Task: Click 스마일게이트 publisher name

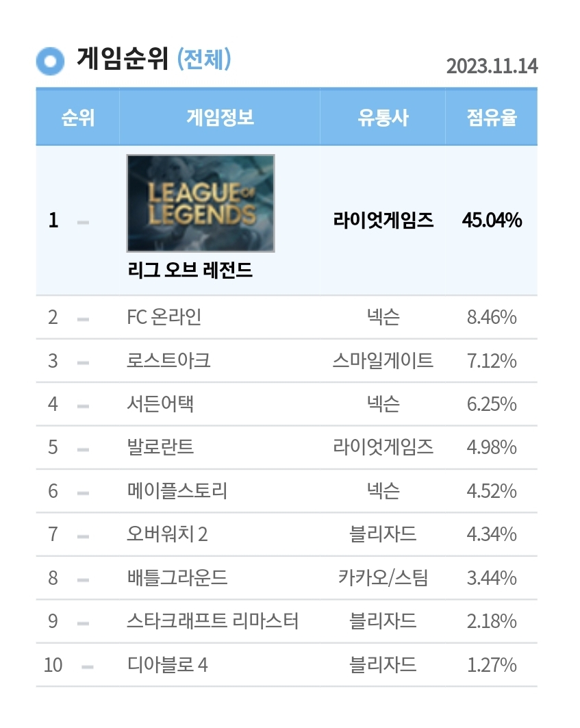Action: 383,361
